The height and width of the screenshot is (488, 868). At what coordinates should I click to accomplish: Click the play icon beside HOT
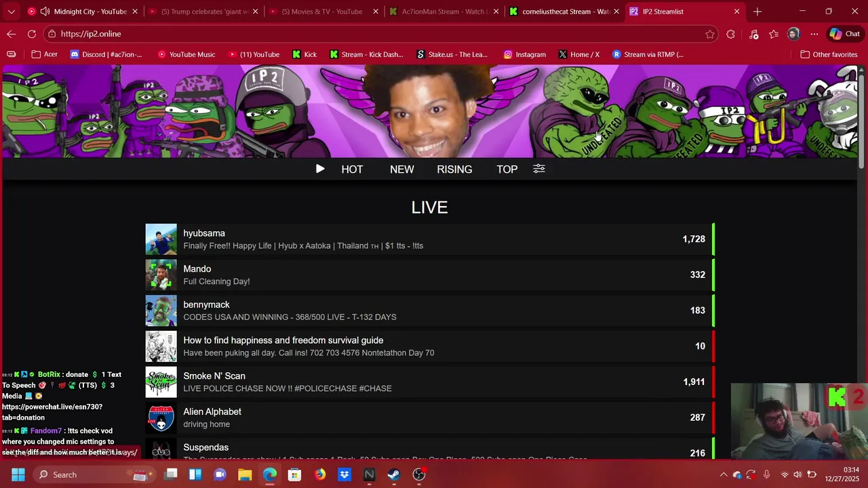pyautogui.click(x=320, y=169)
